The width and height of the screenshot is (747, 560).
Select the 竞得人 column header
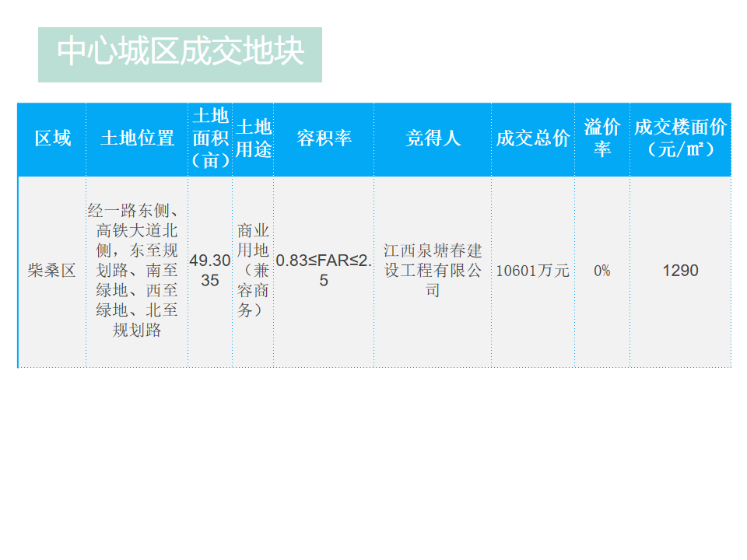pos(433,139)
